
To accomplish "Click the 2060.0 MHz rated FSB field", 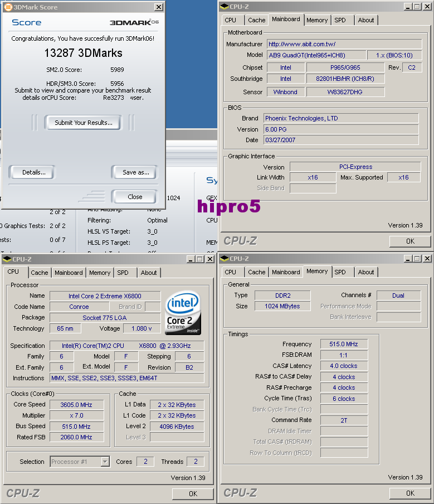I will [x=76, y=437].
